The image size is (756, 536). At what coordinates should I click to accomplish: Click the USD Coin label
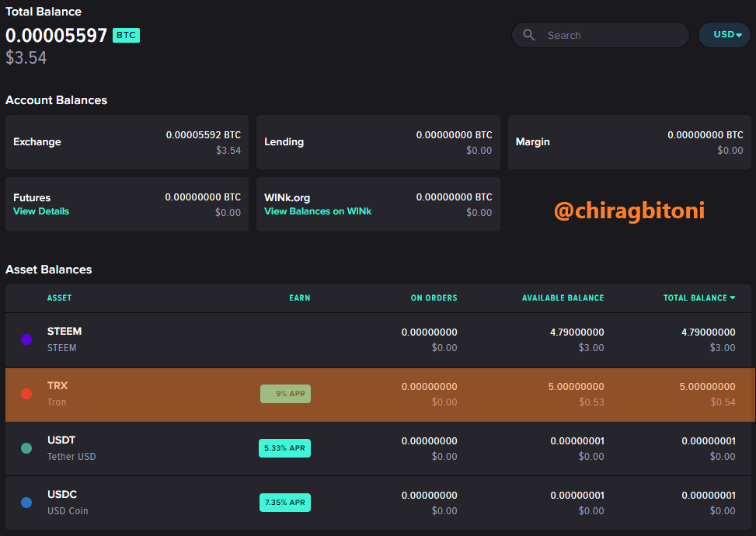(68, 511)
